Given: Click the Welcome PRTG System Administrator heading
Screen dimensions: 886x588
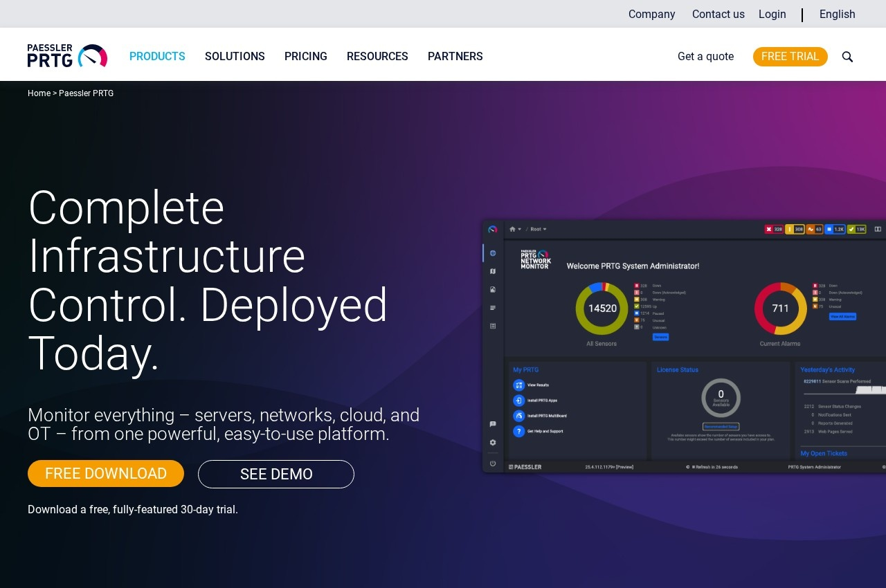Looking at the screenshot, I should 633,266.
